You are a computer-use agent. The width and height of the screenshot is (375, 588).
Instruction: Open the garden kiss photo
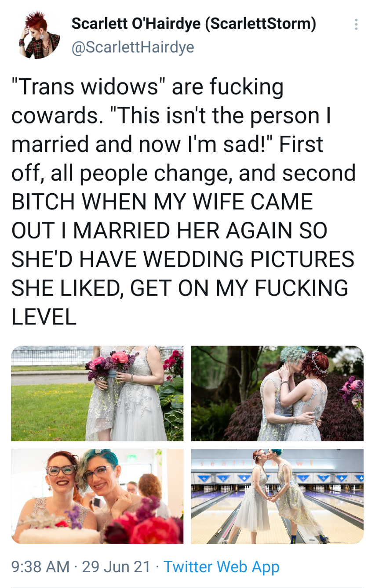(277, 393)
